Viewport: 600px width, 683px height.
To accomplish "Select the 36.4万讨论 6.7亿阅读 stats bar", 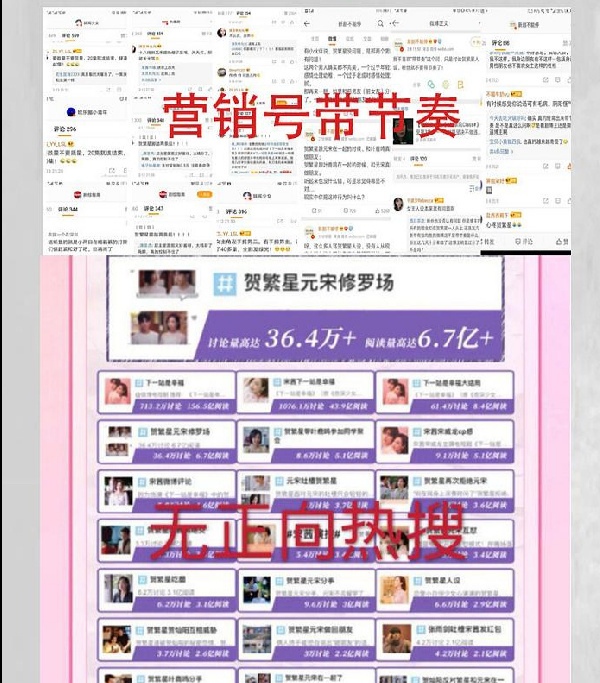I will pos(185,456).
